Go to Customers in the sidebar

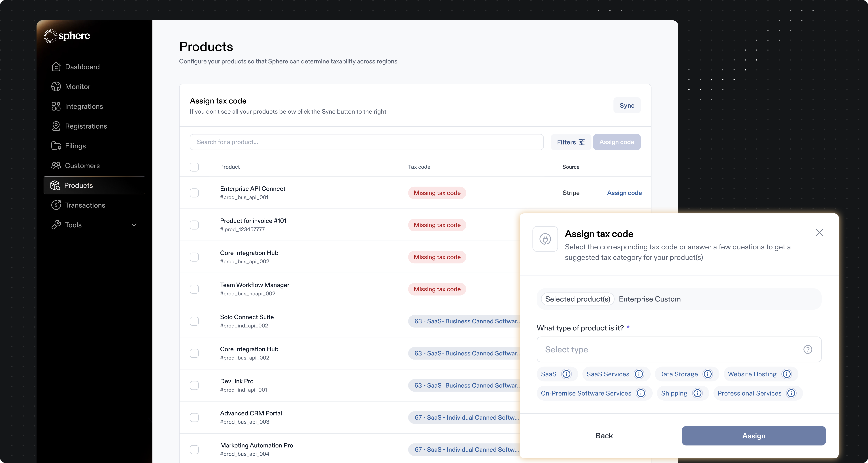point(82,166)
